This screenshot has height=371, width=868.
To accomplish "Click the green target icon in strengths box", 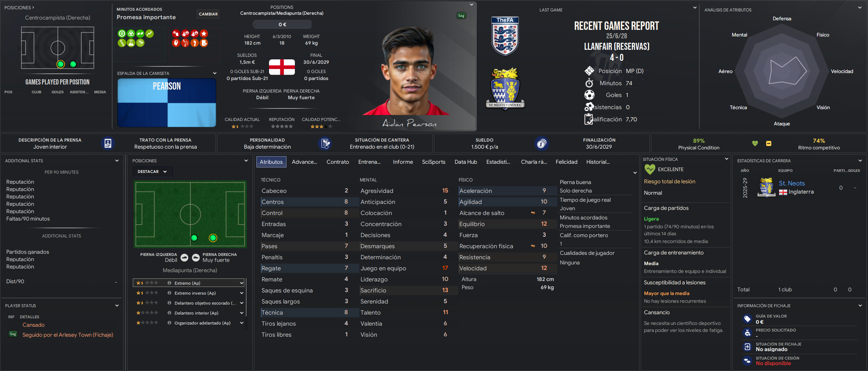I will coord(122,34).
